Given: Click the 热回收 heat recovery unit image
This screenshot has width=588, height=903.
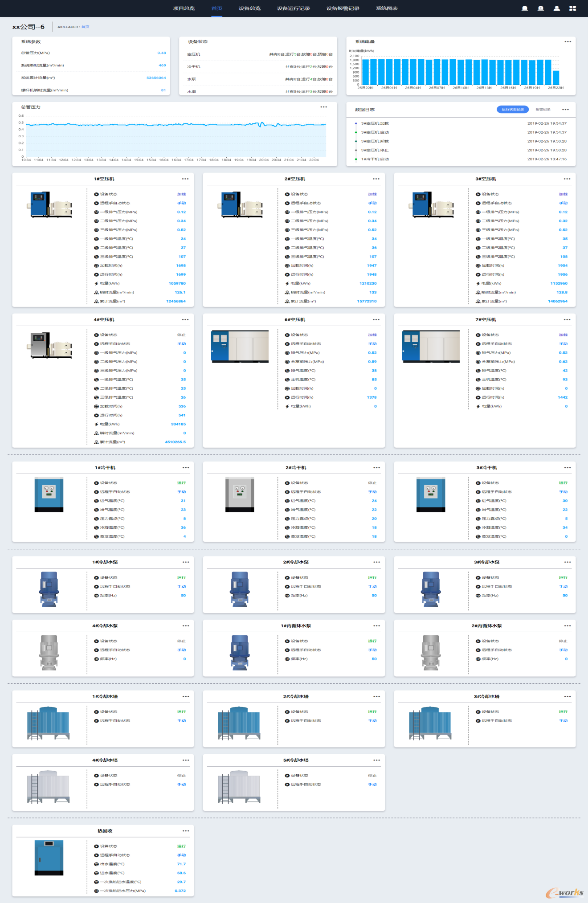Looking at the screenshot, I should click(49, 858).
